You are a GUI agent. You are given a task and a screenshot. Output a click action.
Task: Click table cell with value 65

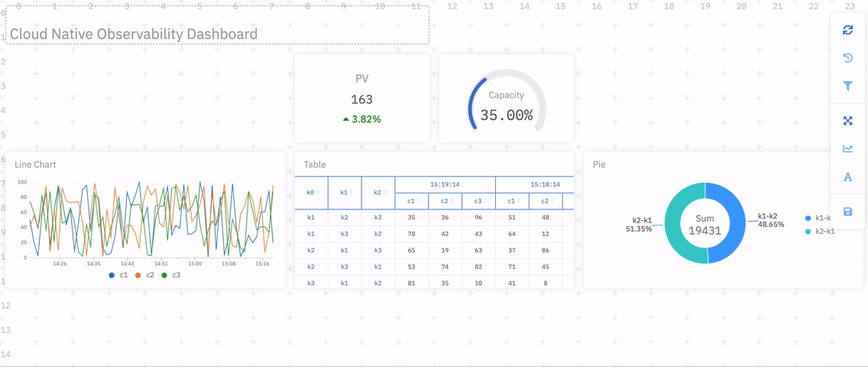411,250
